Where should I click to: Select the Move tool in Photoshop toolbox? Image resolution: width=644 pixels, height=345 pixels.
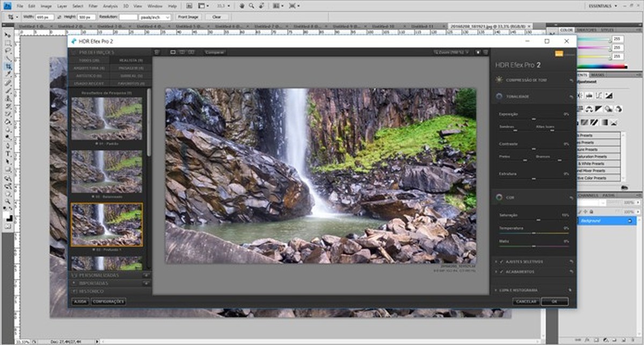click(x=8, y=35)
